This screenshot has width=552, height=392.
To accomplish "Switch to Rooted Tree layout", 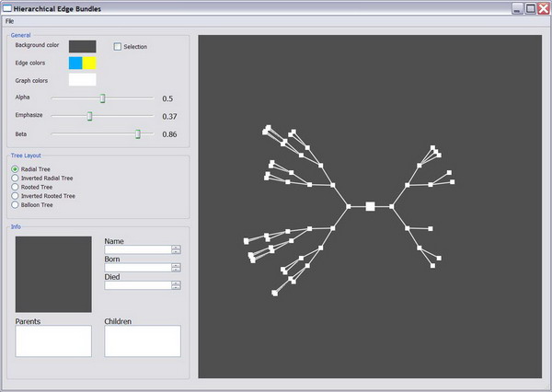I will pyautogui.click(x=15, y=187).
